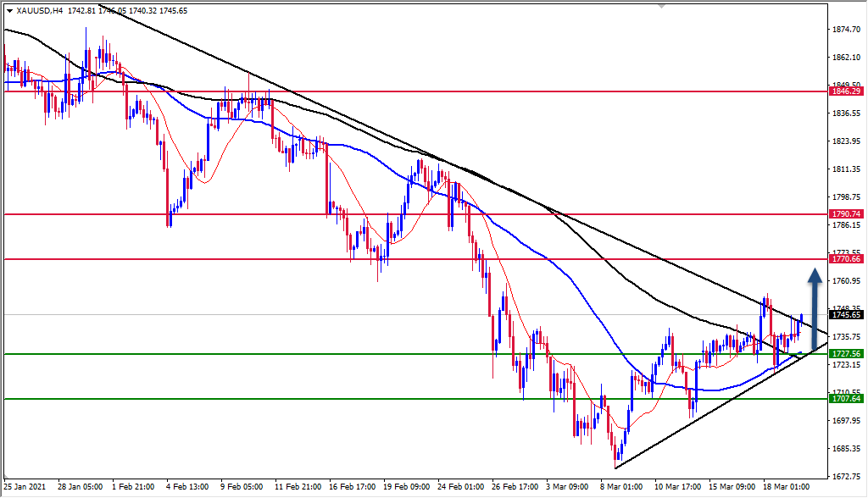The image size is (868, 498).
Task: Click the 1685.35 price axis label
Action: click(x=847, y=449)
